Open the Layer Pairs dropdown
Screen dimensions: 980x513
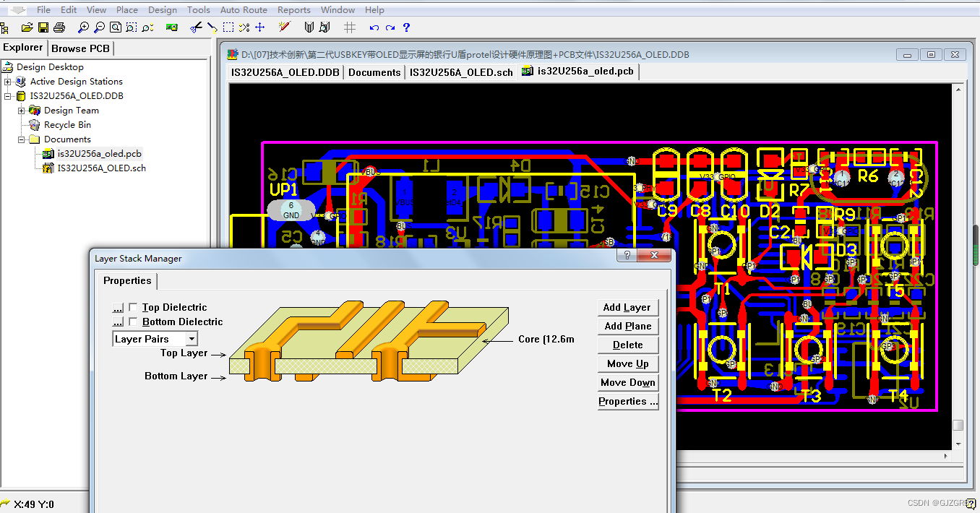192,338
